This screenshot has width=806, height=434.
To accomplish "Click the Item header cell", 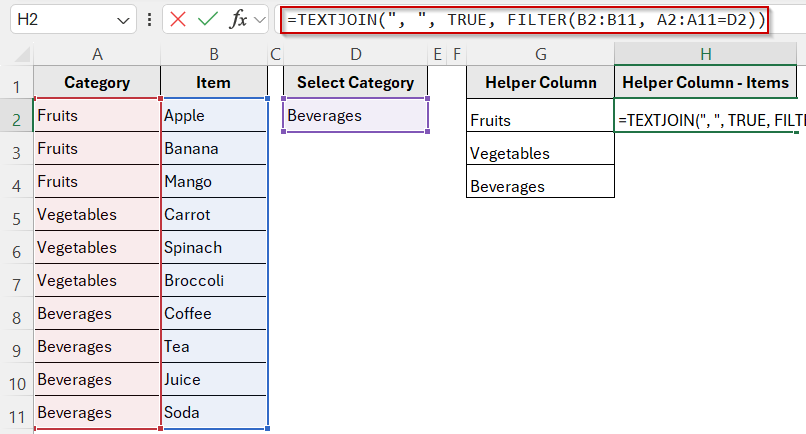I will coord(213,82).
